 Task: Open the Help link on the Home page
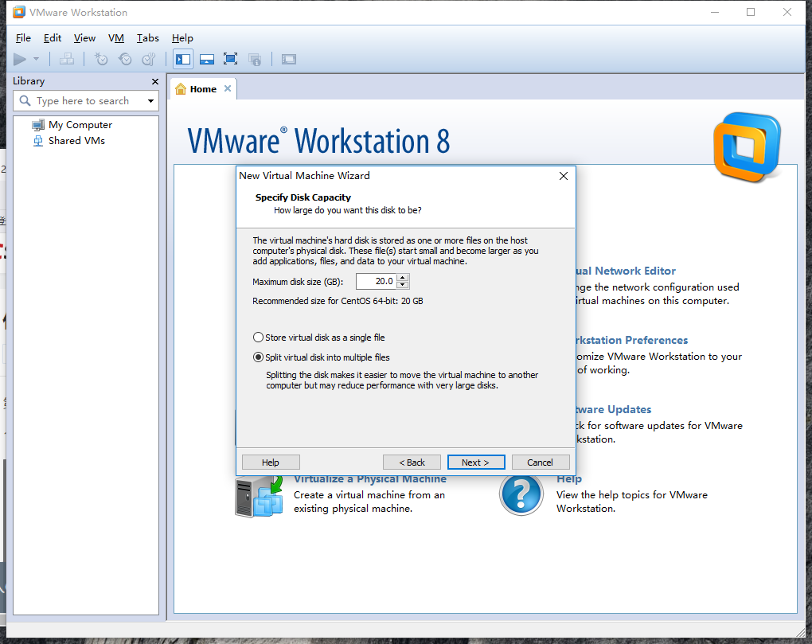pyautogui.click(x=569, y=480)
